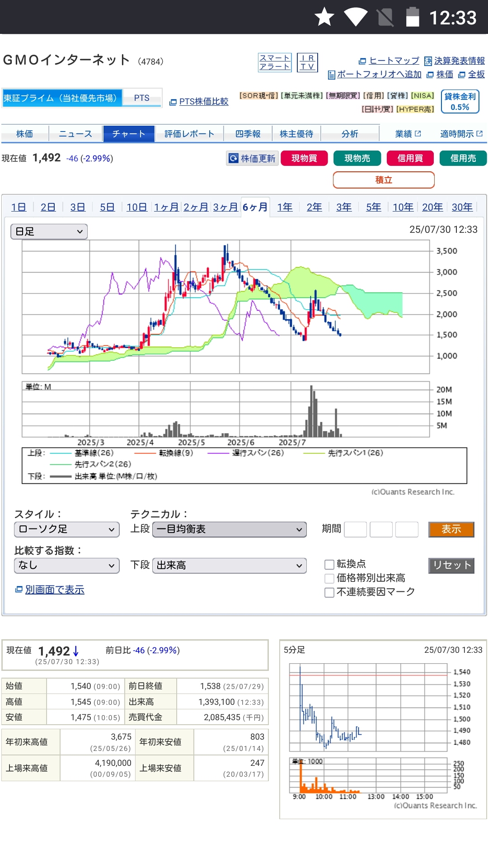Tap the star icon in status bar

coord(324,17)
